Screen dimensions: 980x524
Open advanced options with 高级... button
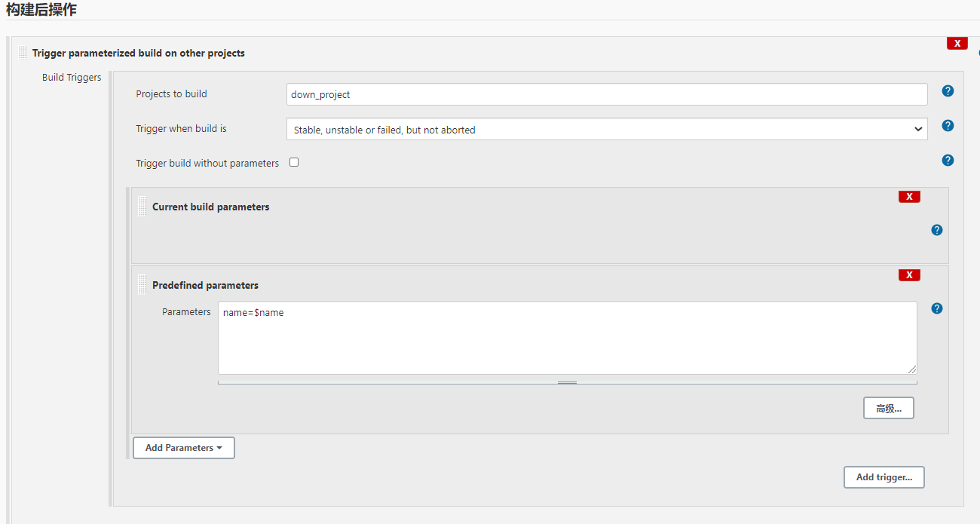pyautogui.click(x=888, y=407)
